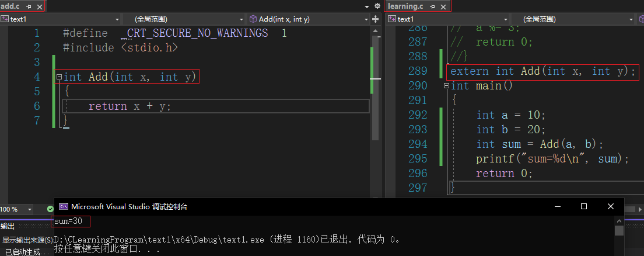
Task: Click the text1 project icon in learning.c navigation bar
Action: (x=392, y=19)
